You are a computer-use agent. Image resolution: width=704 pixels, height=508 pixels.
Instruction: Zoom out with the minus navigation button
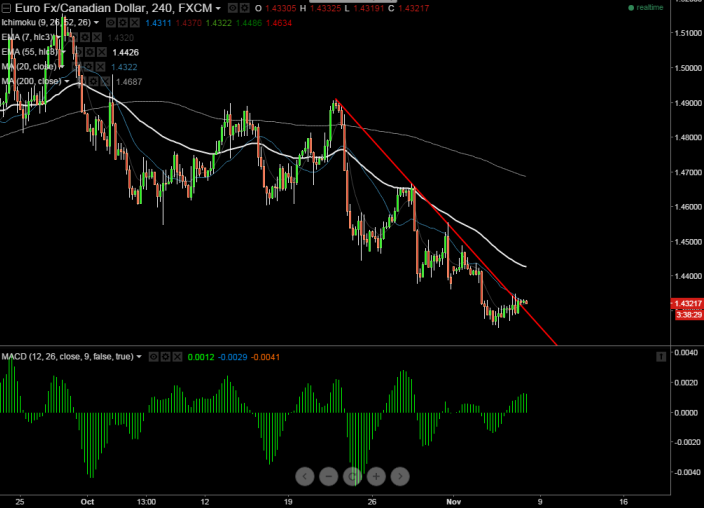click(x=329, y=476)
